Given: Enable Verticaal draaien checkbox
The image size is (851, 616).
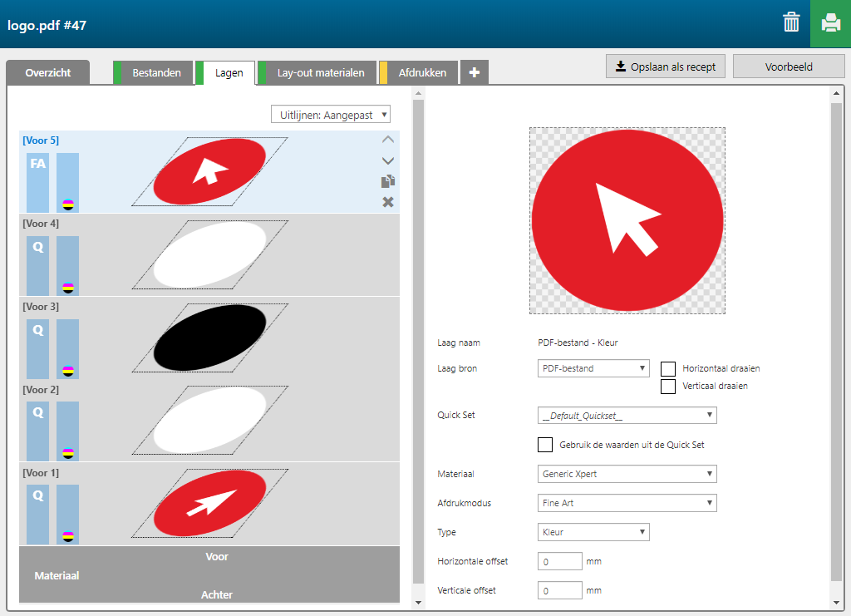Looking at the screenshot, I should pyautogui.click(x=668, y=387).
